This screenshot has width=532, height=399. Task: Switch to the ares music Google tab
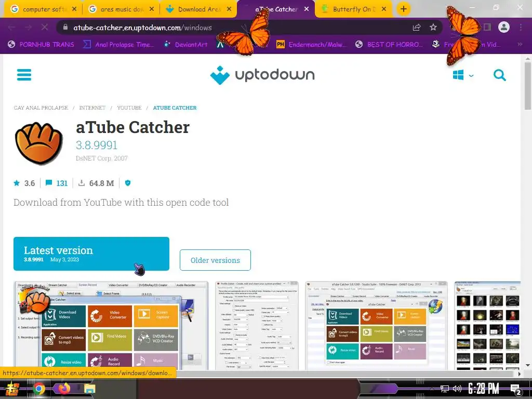(121, 9)
